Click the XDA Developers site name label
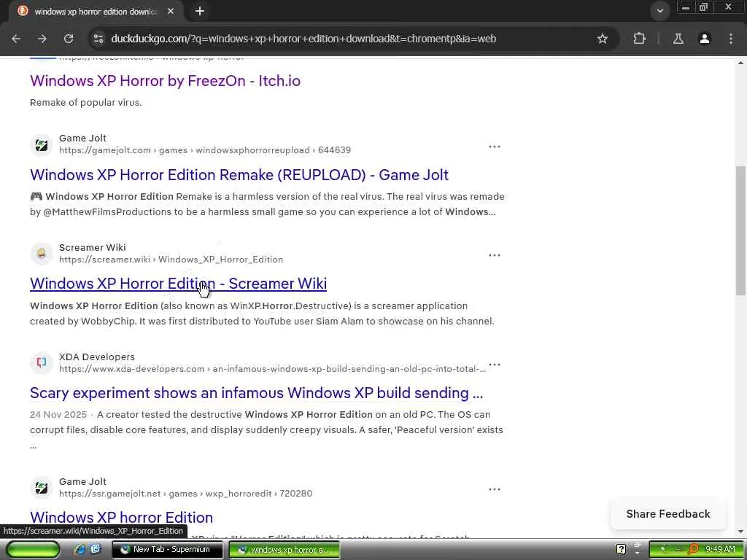 tap(97, 357)
